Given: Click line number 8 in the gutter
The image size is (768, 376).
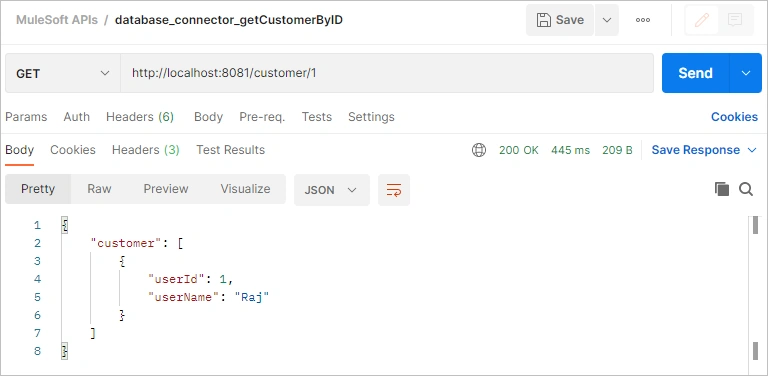Looking at the screenshot, I should [x=38, y=351].
